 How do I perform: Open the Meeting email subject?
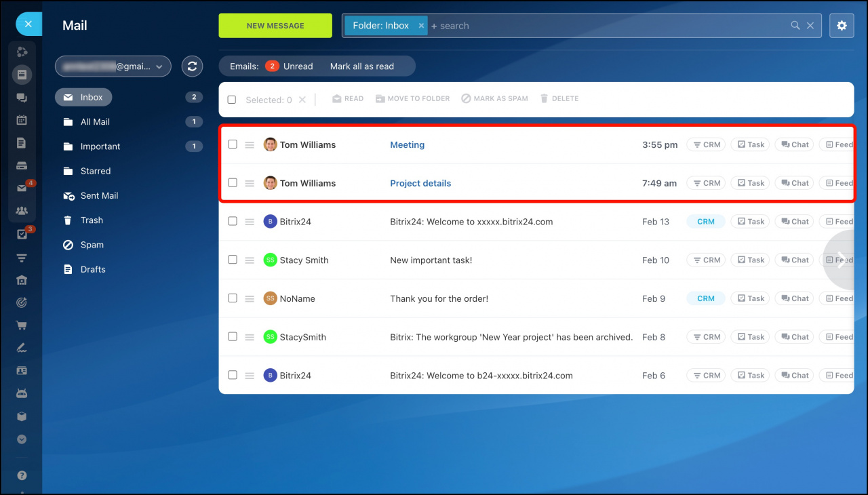407,144
